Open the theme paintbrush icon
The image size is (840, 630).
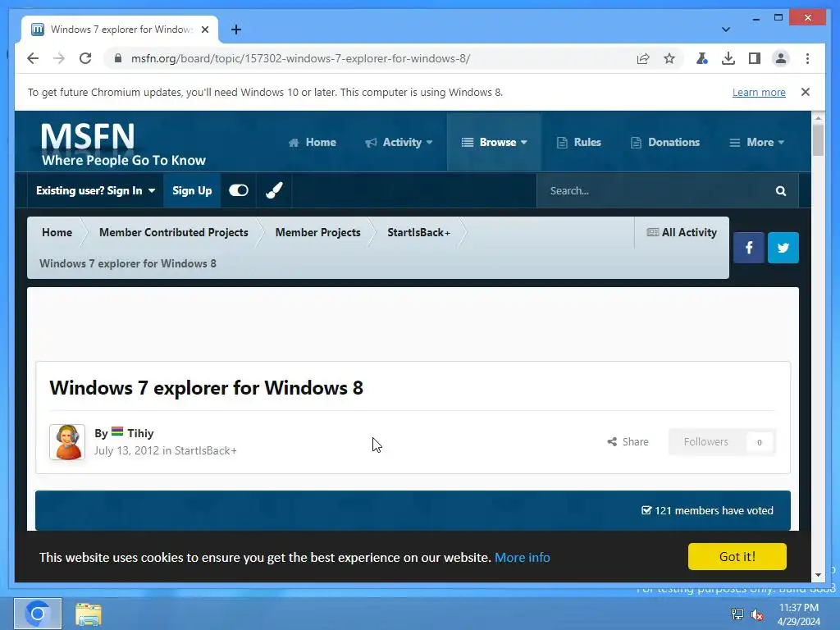click(x=274, y=190)
